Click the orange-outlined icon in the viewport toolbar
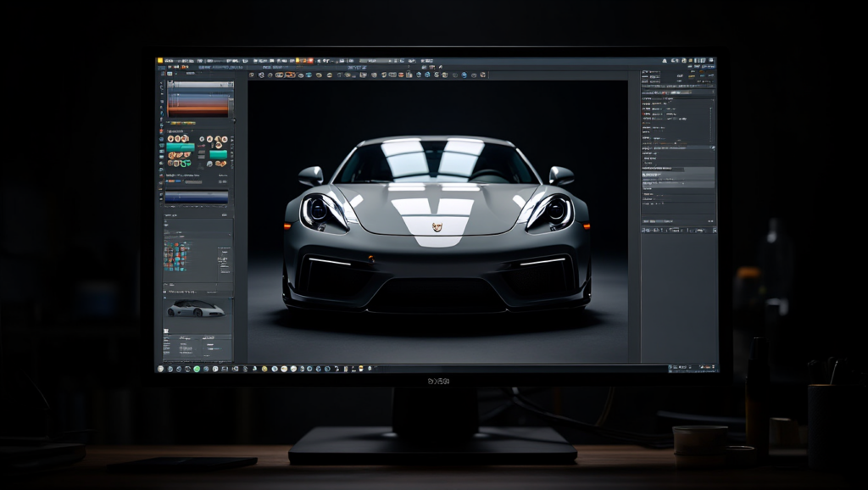The height and width of the screenshot is (490, 868). tap(290, 75)
